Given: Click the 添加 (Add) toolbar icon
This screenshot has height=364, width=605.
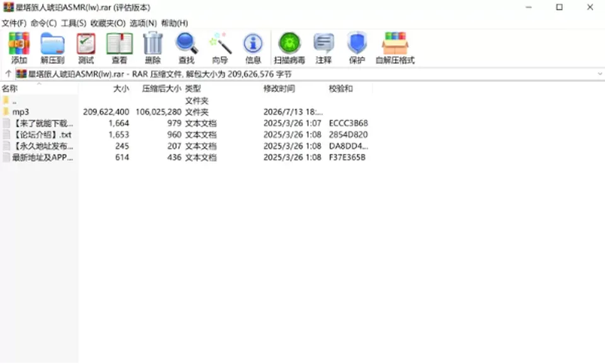Looking at the screenshot, I should click(19, 48).
